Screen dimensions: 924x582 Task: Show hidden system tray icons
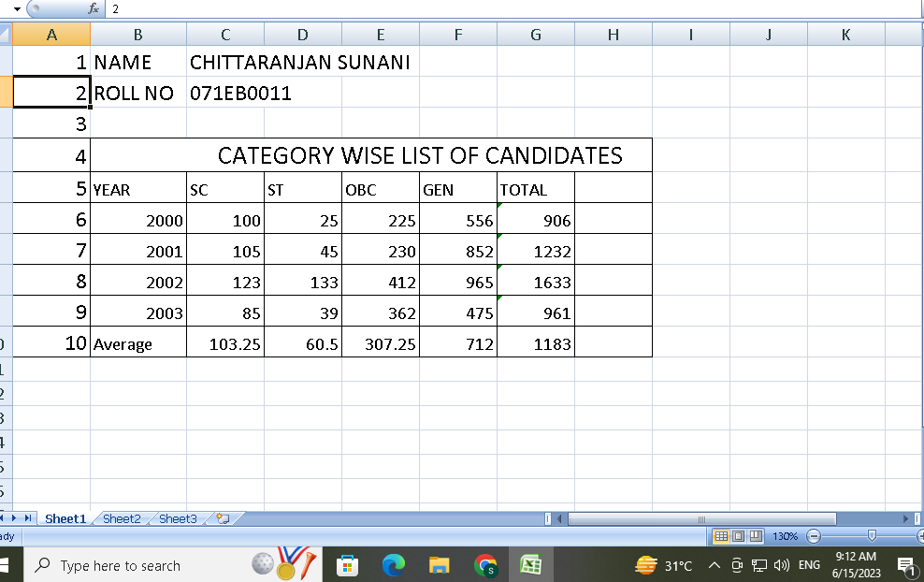coord(715,566)
